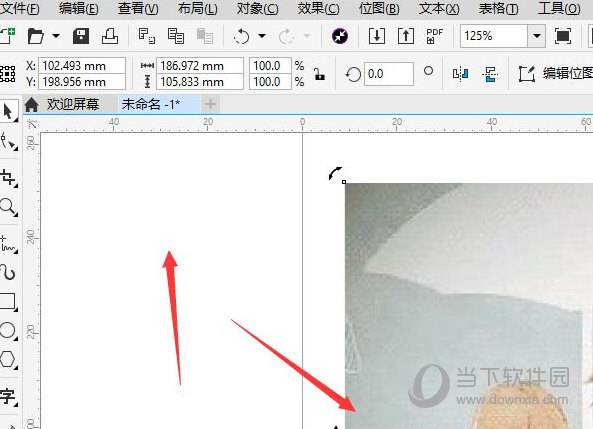The height and width of the screenshot is (429, 593).
Task: Open the 文本(X) menu
Action: click(x=439, y=8)
